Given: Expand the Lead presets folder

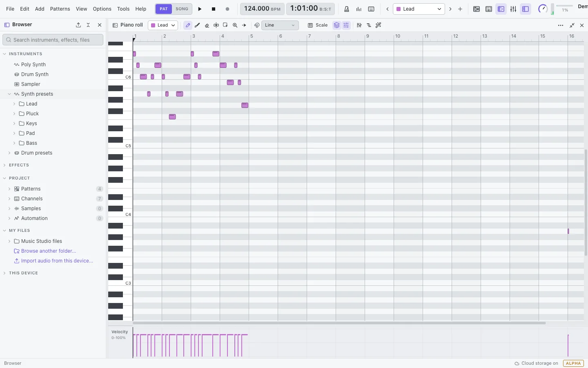Looking at the screenshot, I should pyautogui.click(x=14, y=104).
